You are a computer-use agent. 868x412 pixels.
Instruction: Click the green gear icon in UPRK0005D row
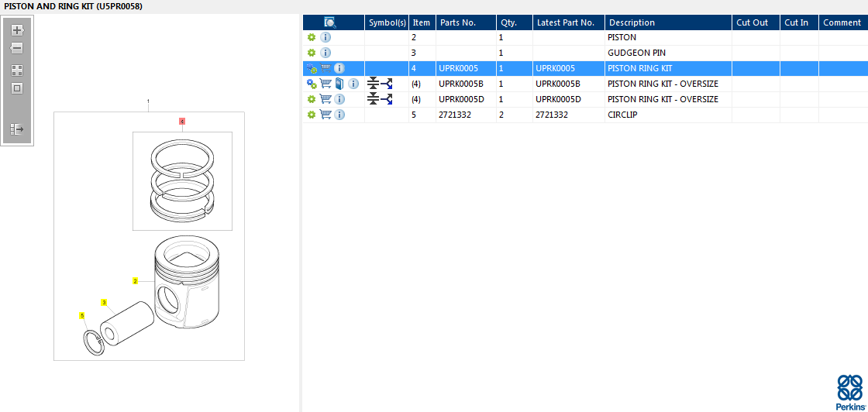pyautogui.click(x=312, y=100)
